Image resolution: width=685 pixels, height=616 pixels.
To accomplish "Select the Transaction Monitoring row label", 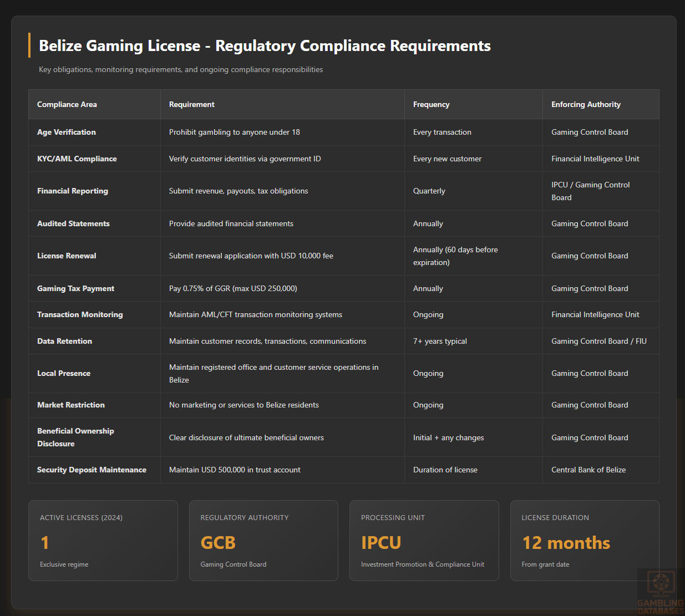I will tap(80, 314).
